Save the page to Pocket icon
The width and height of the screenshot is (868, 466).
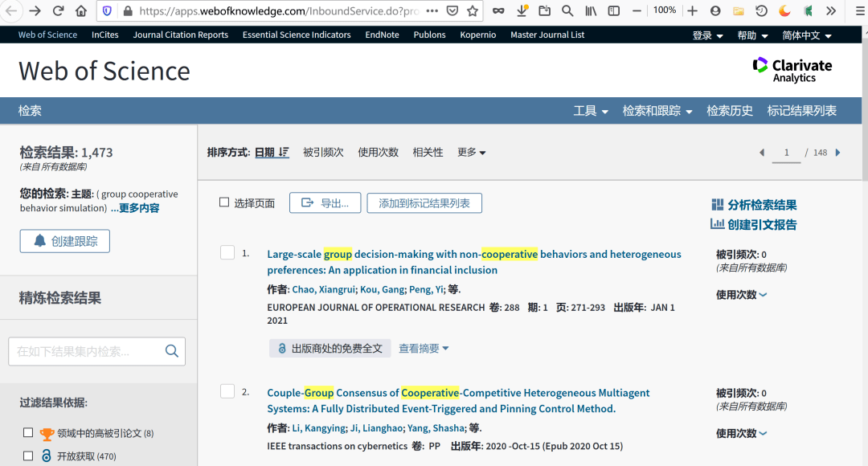(452, 10)
